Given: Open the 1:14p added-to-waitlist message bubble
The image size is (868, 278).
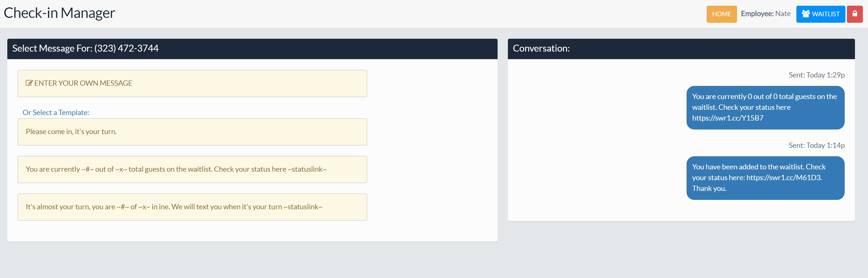Looking at the screenshot, I should [765, 172].
